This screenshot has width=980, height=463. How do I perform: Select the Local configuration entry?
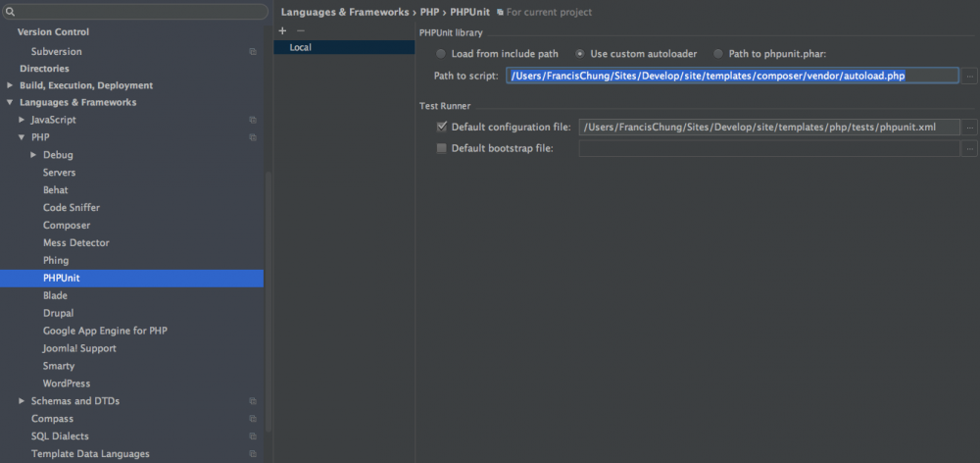tap(344, 47)
